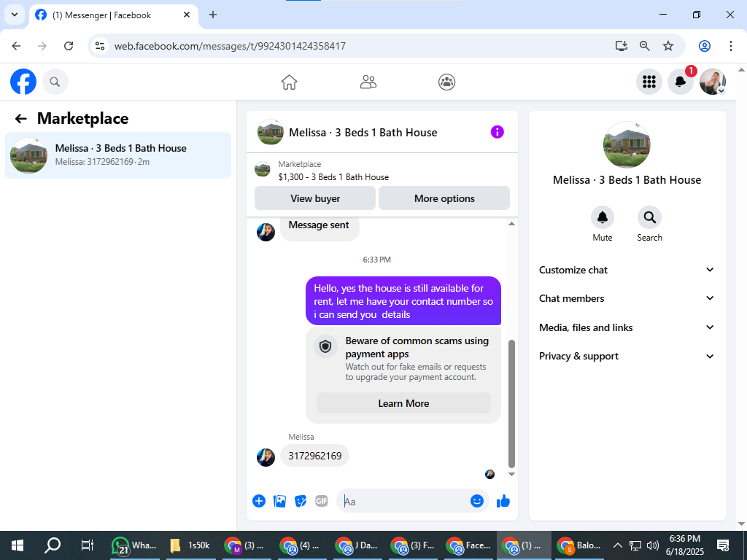Click shield icon in scam warning
The width and height of the screenshot is (747, 560).
(325, 346)
